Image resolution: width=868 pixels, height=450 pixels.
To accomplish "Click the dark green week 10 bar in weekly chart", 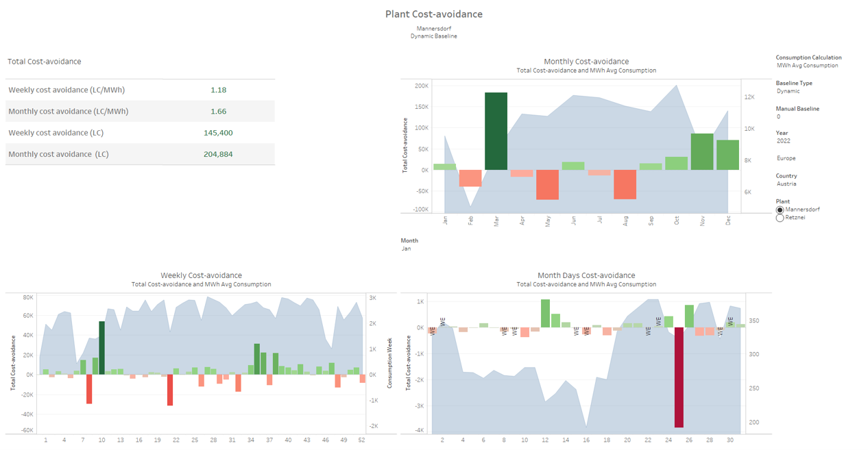I will pyautogui.click(x=102, y=348).
